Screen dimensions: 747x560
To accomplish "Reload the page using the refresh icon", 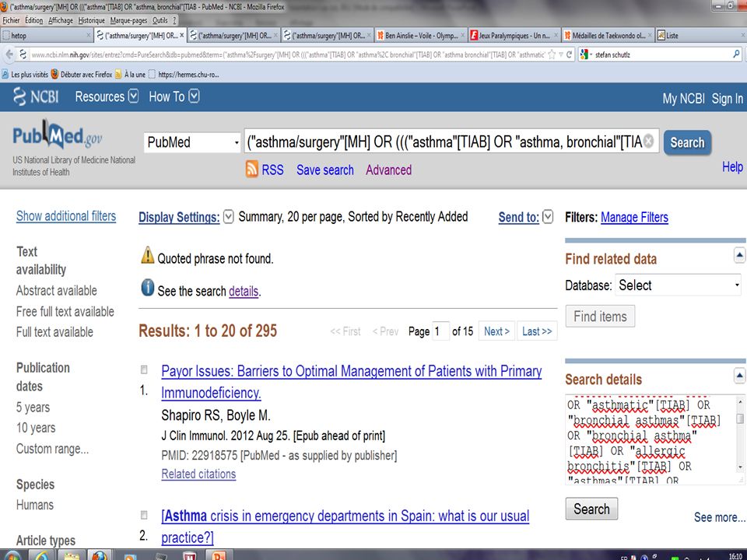I will pos(569,54).
